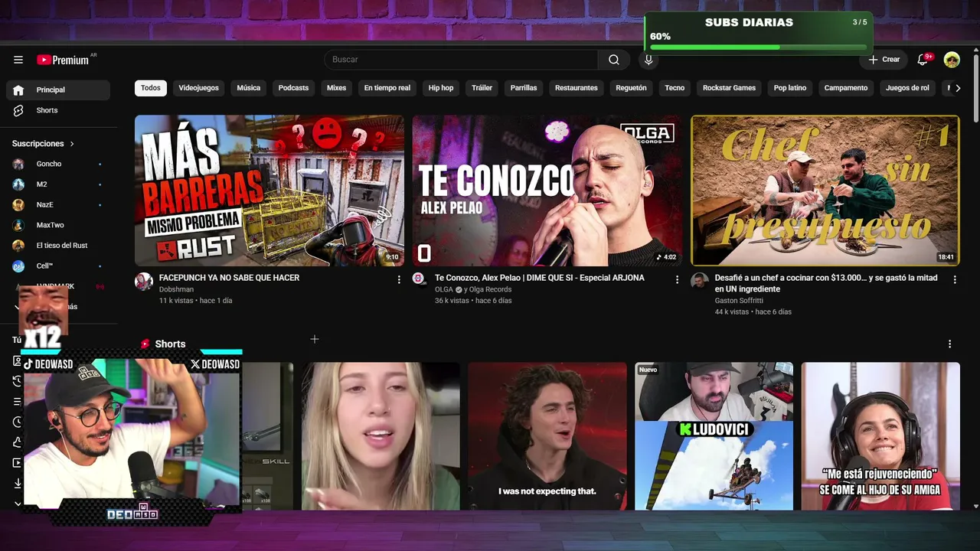Click the Crear button
The image size is (980, 551).
tap(884, 60)
